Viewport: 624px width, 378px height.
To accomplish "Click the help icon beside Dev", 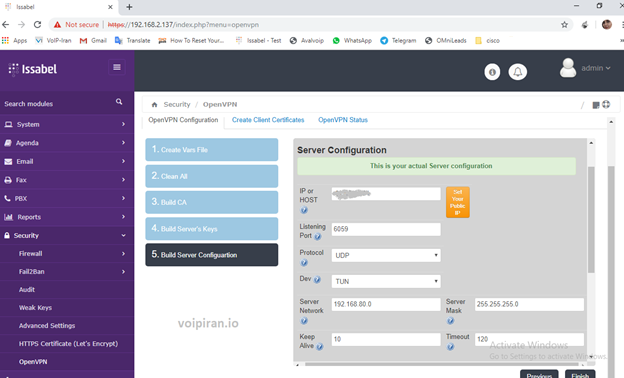I will pyautogui.click(x=317, y=280).
